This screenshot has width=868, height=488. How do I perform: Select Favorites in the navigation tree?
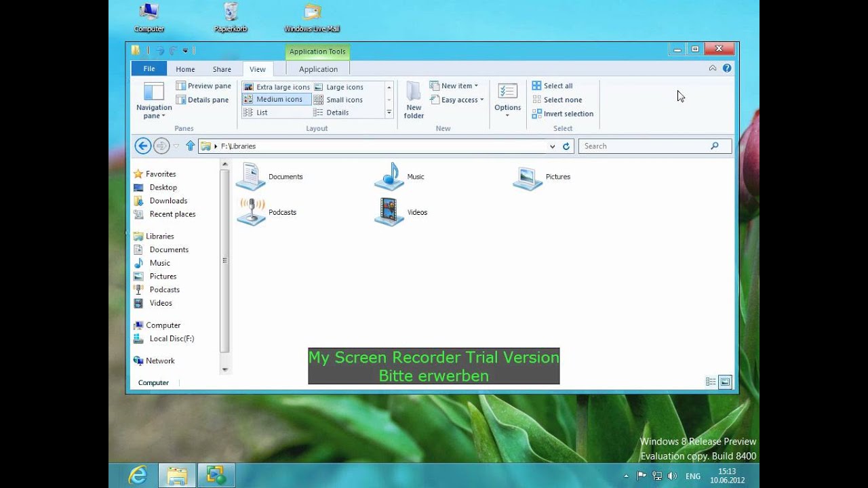(x=155, y=174)
